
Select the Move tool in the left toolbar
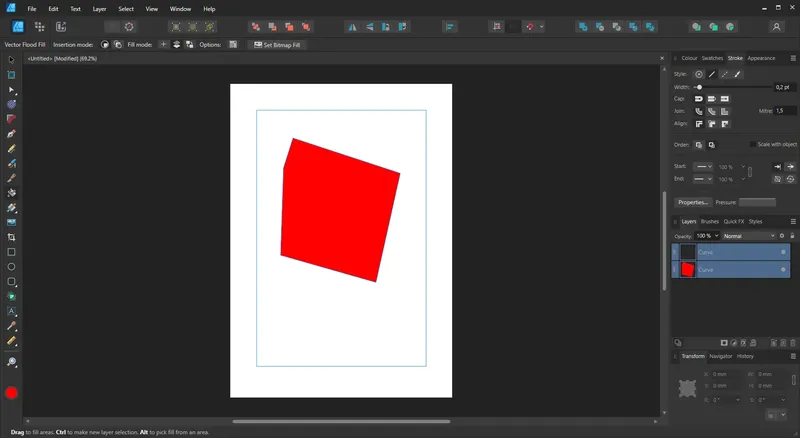point(11,60)
